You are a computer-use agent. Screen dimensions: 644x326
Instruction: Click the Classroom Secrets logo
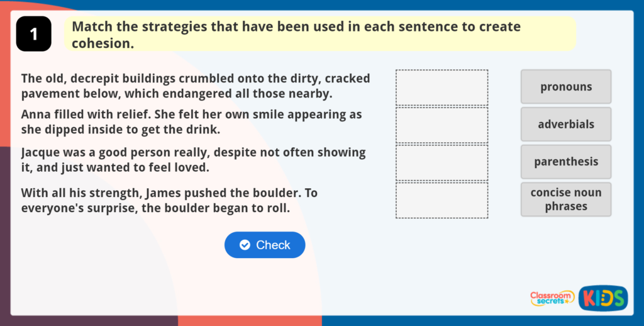pos(552,298)
